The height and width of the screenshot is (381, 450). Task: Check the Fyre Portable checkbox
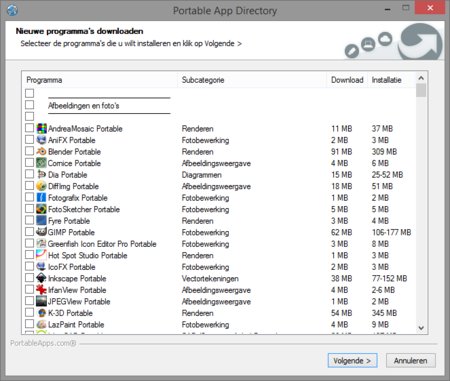click(x=30, y=220)
